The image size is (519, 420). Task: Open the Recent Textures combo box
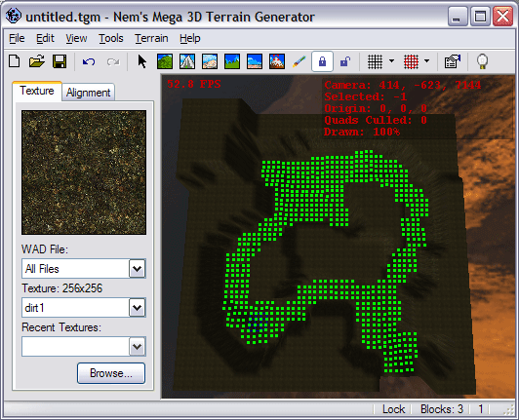84,347
